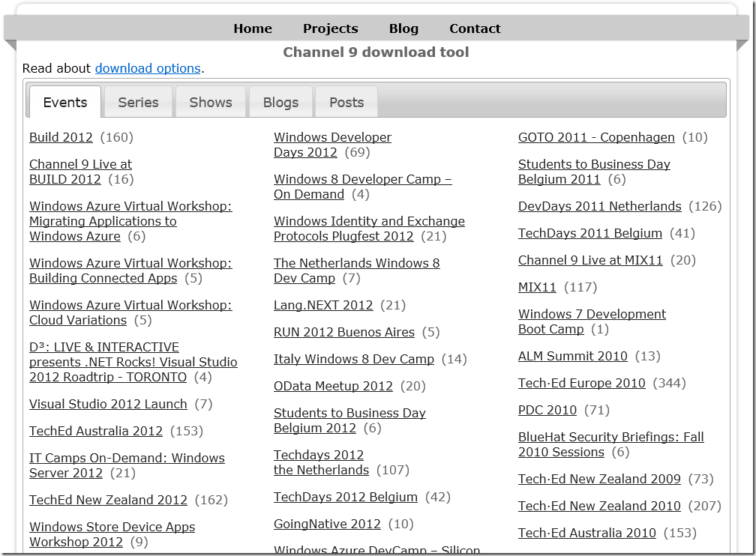Screen dimensions: 756x556
Task: Open Channel 9 Live at BUILD 2012
Action: coord(80,172)
